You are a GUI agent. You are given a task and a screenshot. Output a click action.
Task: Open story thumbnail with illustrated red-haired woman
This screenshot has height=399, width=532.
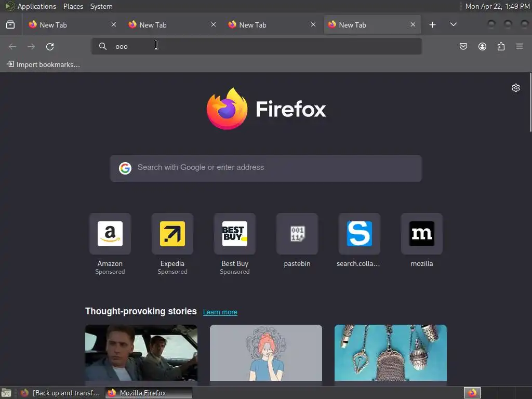pyautogui.click(x=265, y=353)
